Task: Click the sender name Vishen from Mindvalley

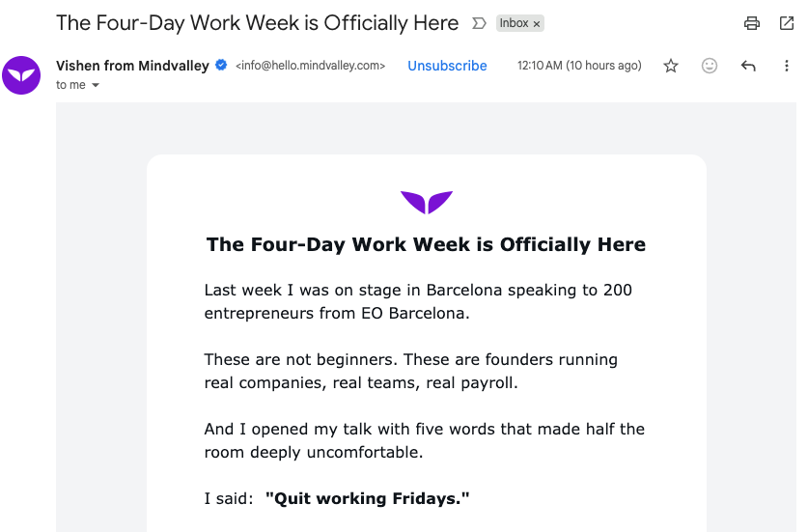Action: tap(132, 66)
